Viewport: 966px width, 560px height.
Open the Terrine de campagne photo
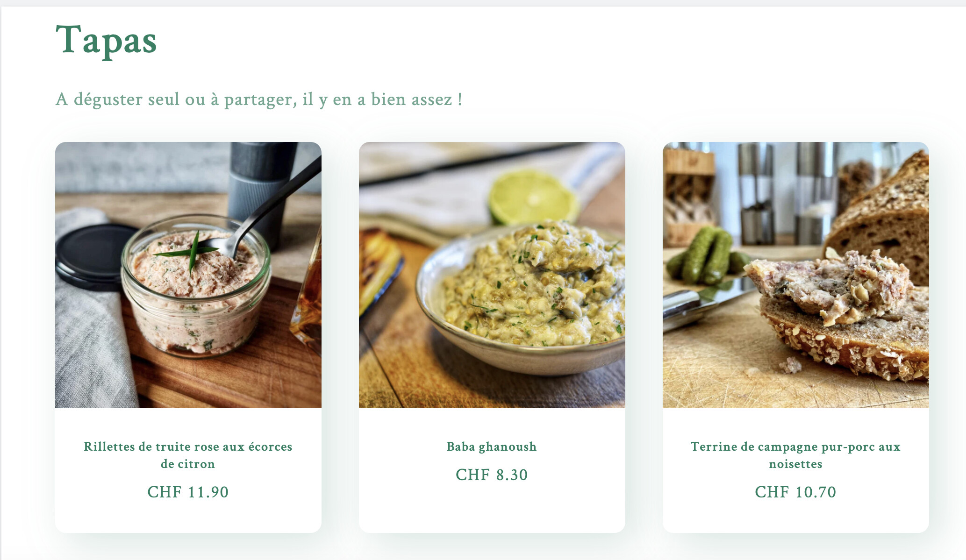pyautogui.click(x=796, y=275)
